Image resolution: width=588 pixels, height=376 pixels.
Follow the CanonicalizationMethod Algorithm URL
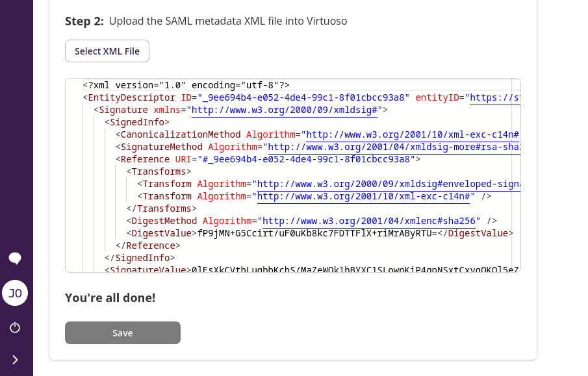[412, 134]
